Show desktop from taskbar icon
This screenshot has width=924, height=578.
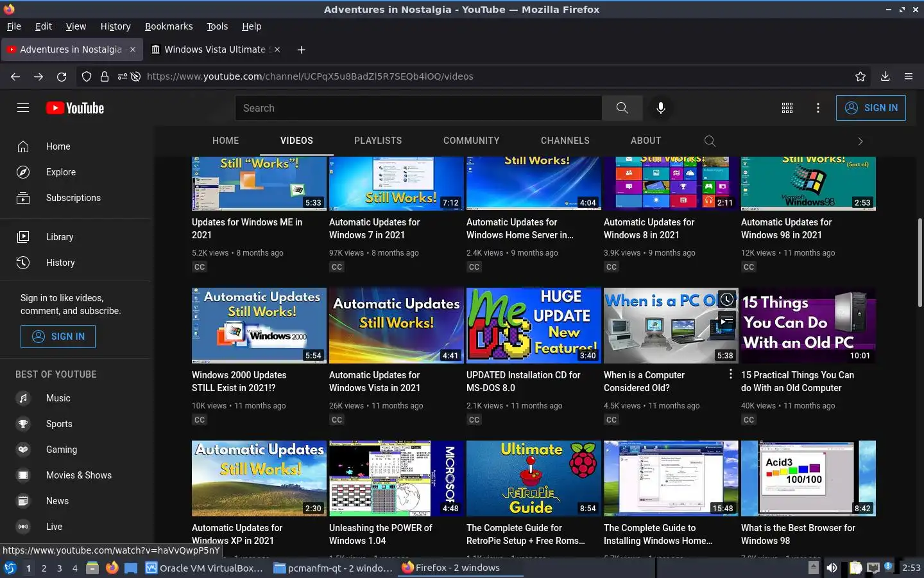pos(132,568)
